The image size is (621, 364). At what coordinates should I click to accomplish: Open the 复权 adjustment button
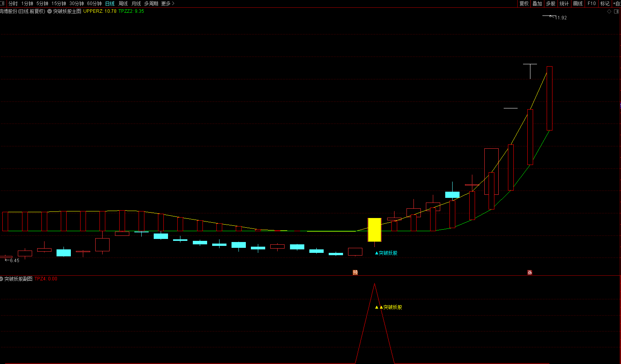pos(524,3)
